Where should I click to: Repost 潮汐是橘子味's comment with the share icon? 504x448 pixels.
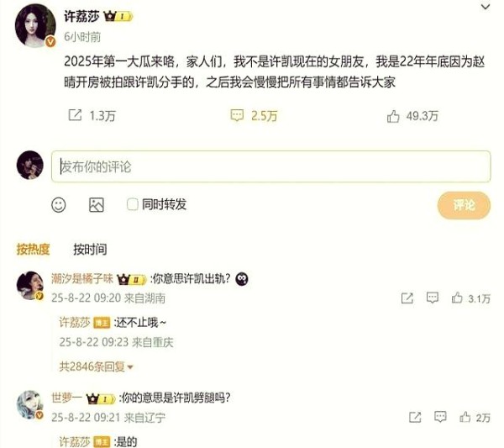coord(407,298)
